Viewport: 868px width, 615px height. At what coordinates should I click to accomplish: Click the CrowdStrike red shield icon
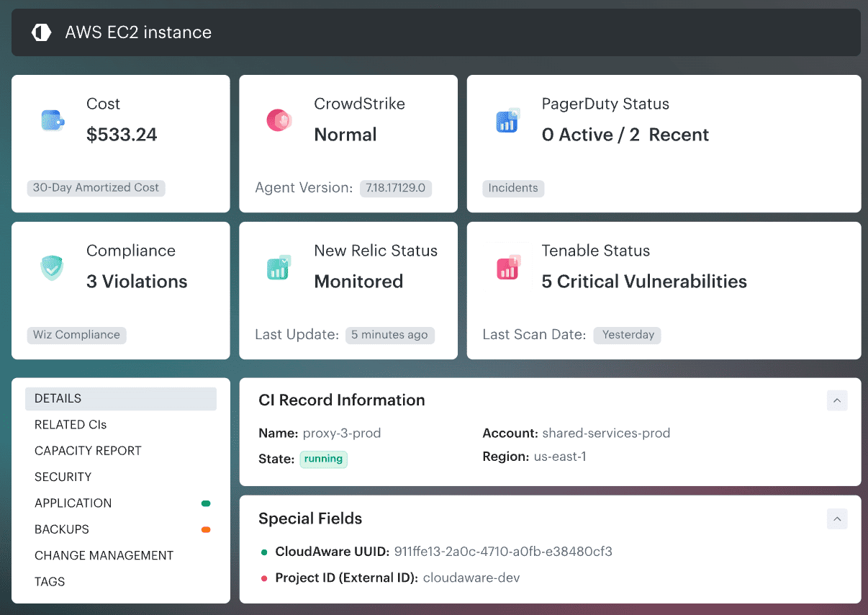tap(279, 120)
